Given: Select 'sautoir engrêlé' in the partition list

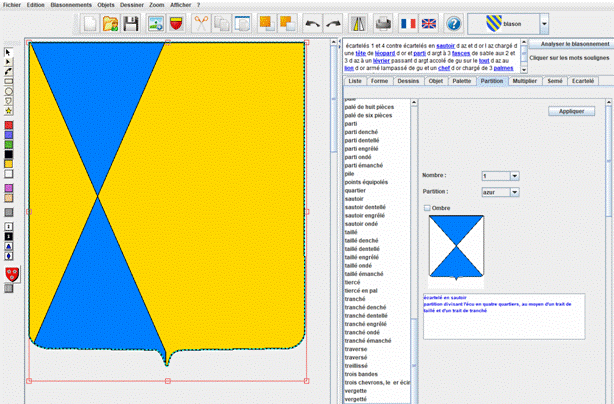Looking at the screenshot, I should 364,215.
